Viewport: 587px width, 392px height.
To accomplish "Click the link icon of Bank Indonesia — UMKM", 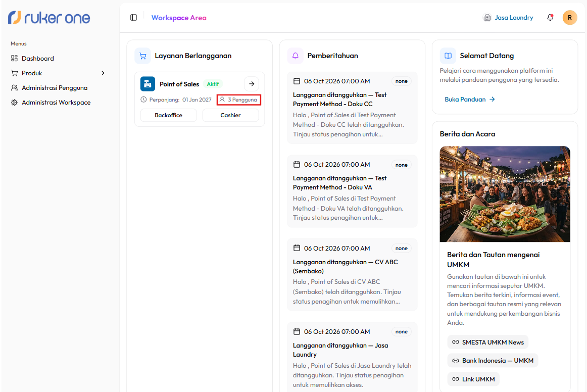I will 456,361.
